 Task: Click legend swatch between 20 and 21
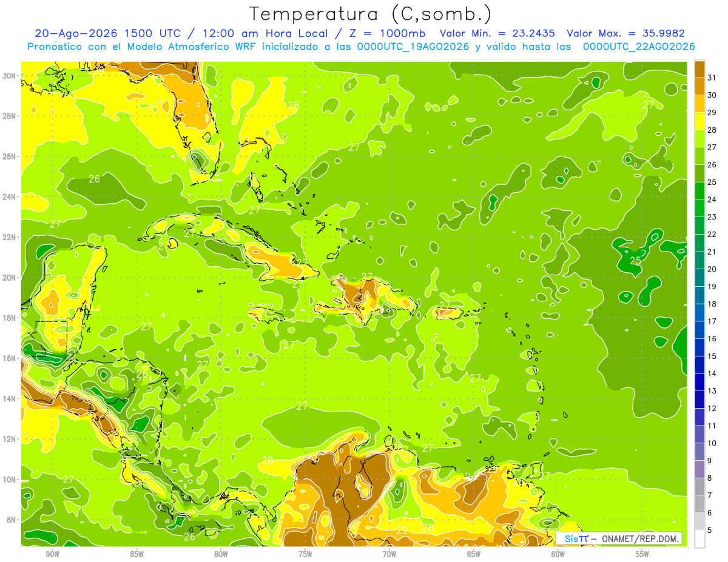(699, 260)
